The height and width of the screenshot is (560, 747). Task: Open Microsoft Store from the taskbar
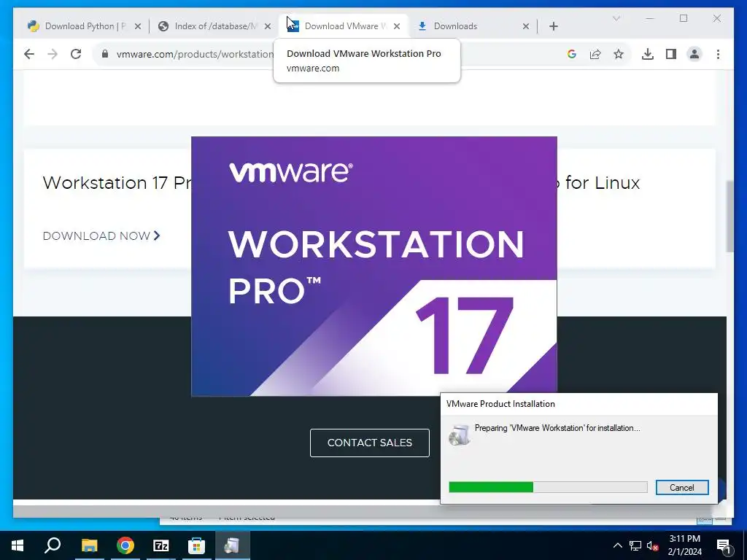196,545
